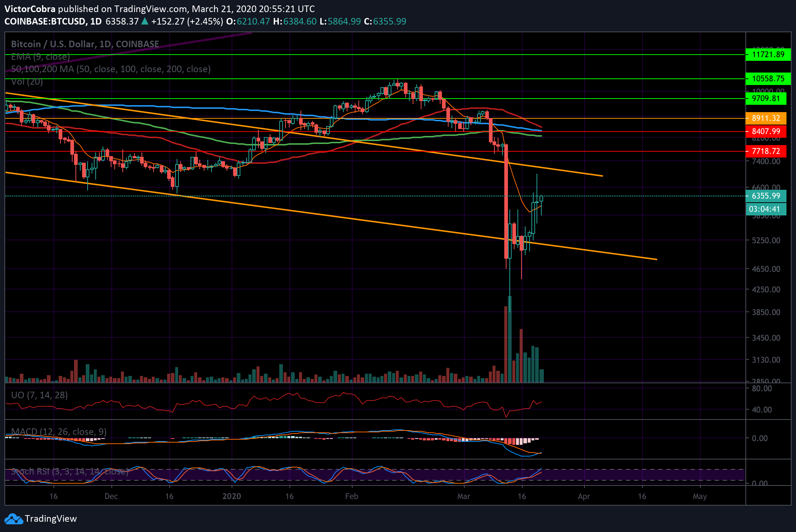The image size is (796, 532).
Task: Click the 4650.00 price axis tick
Action: click(x=766, y=269)
